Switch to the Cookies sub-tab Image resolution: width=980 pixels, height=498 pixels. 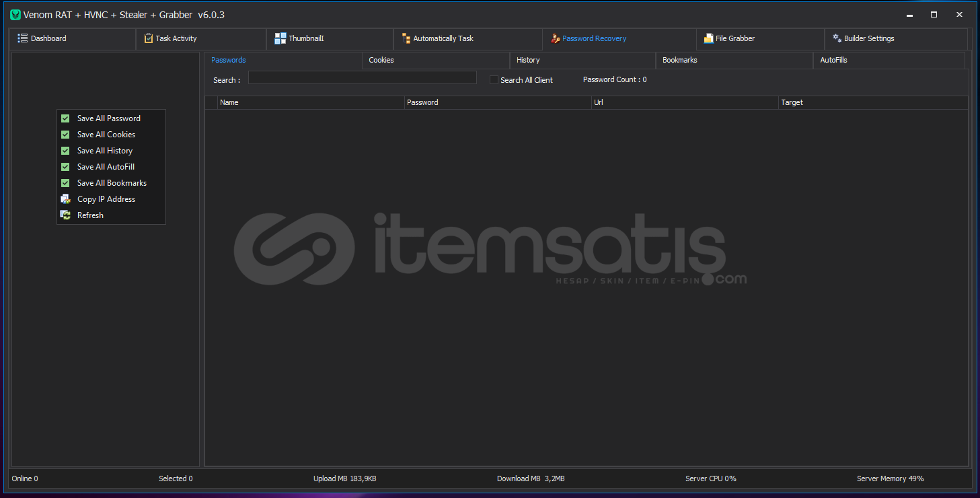coord(436,61)
